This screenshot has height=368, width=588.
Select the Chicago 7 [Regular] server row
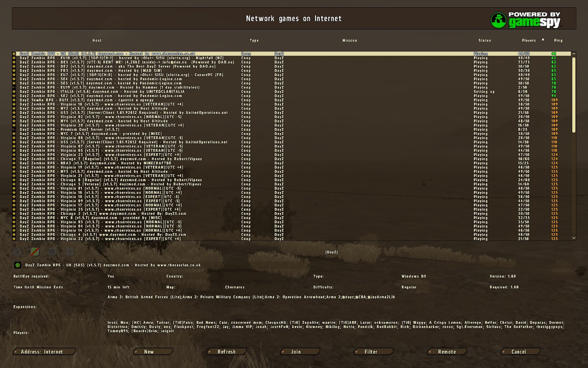pos(291,159)
